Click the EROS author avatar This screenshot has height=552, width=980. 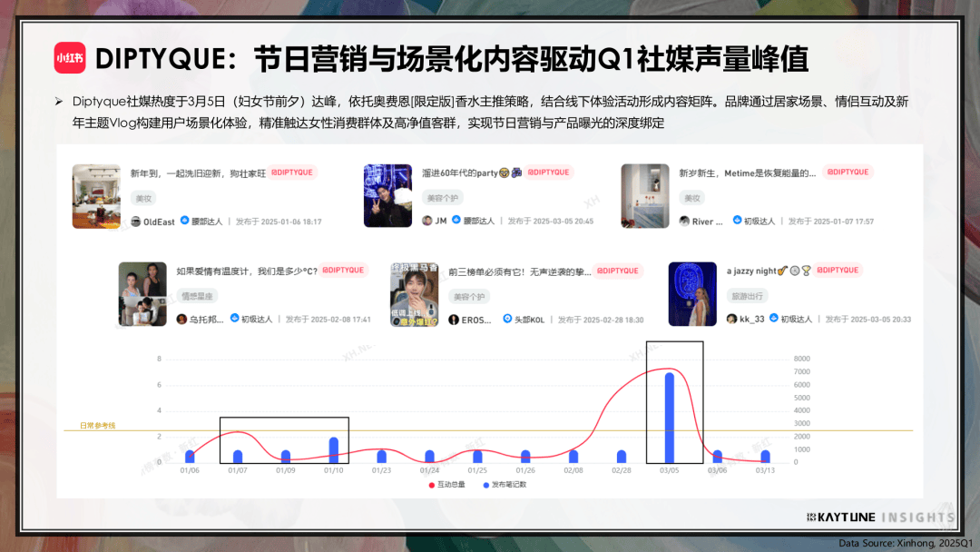point(454,320)
